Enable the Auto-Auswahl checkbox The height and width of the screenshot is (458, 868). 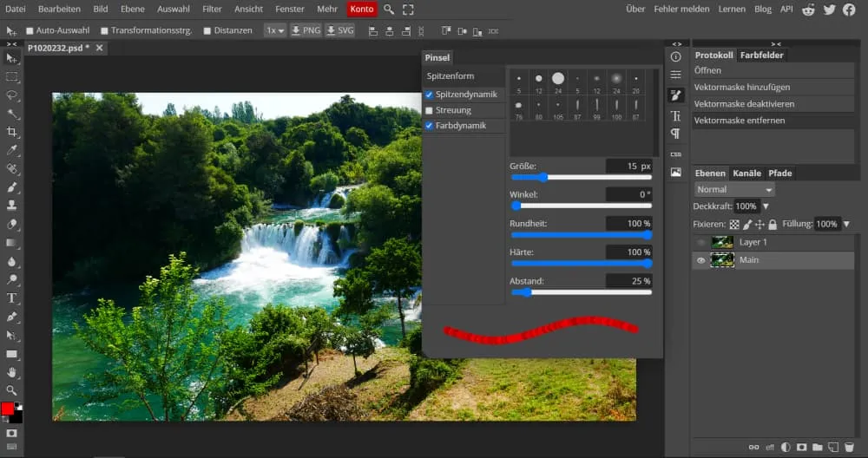coord(30,30)
